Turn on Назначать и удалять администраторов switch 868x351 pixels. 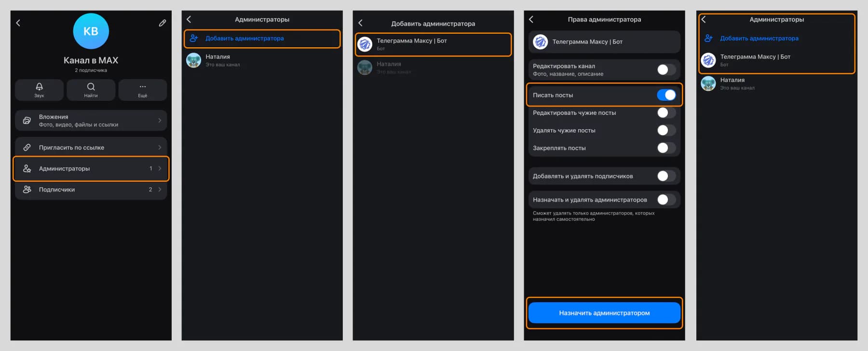coord(666,200)
